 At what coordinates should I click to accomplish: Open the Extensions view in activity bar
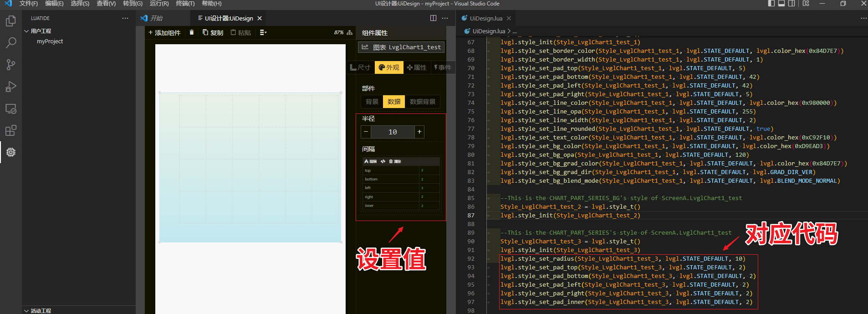coord(10,131)
